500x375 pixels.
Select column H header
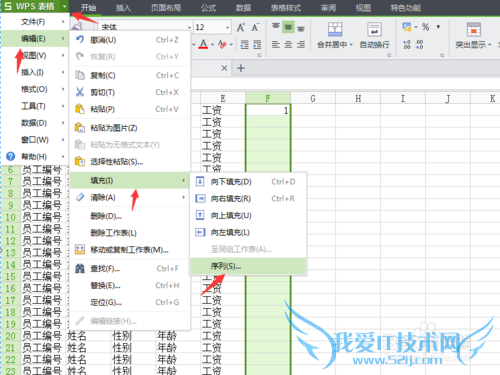[358, 98]
